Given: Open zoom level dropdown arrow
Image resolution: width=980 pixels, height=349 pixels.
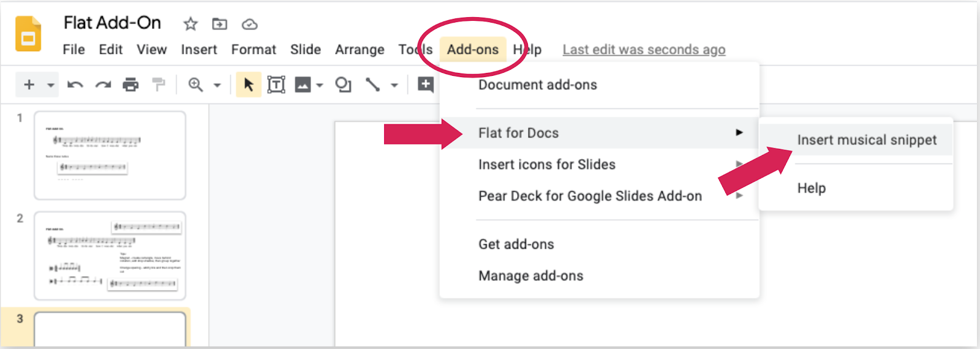Looking at the screenshot, I should pyautogui.click(x=217, y=85).
